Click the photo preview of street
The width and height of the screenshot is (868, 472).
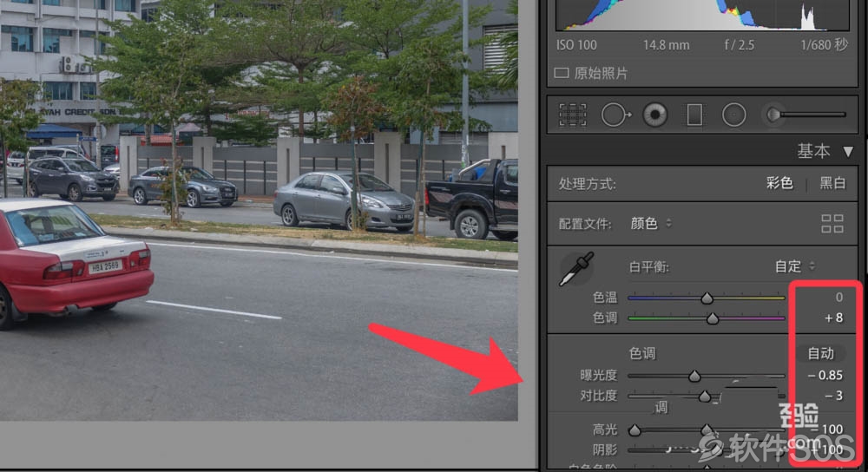tap(259, 210)
